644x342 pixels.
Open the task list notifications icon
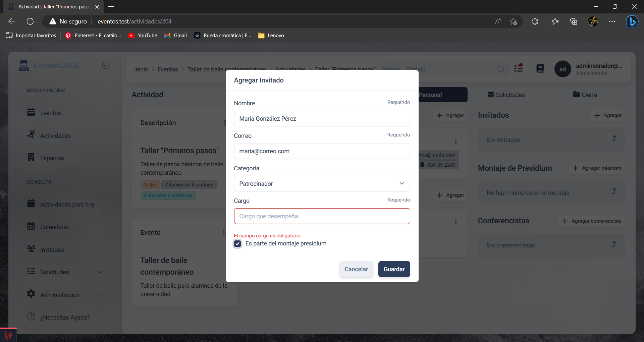[519, 68]
